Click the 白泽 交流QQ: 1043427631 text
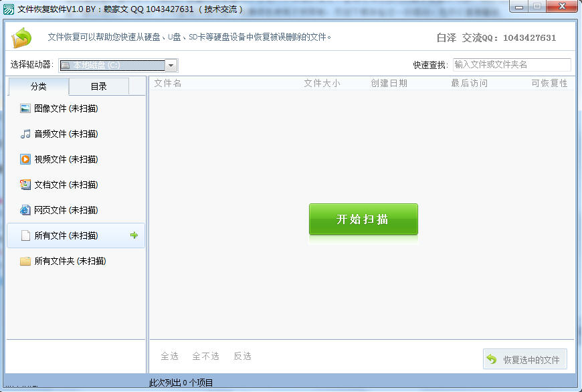 pyautogui.click(x=496, y=37)
